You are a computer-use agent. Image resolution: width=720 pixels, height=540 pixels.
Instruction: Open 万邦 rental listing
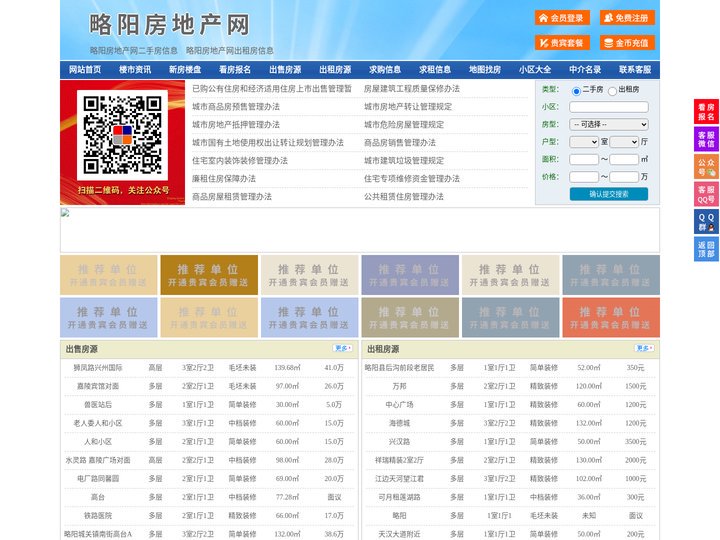coord(399,386)
